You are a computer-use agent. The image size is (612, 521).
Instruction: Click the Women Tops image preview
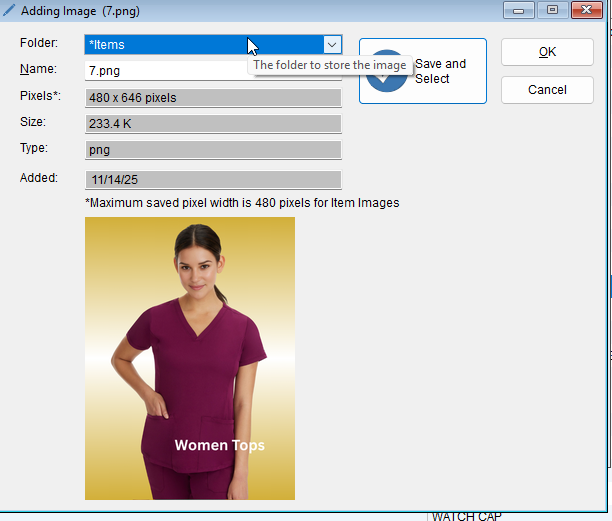pyautogui.click(x=190, y=358)
